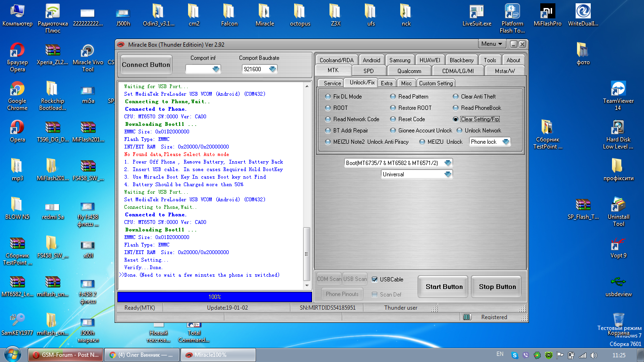The height and width of the screenshot is (362, 644).
Task: Open the Boot(MT6735/7 & MT6582) dropdown
Action: pos(398,163)
